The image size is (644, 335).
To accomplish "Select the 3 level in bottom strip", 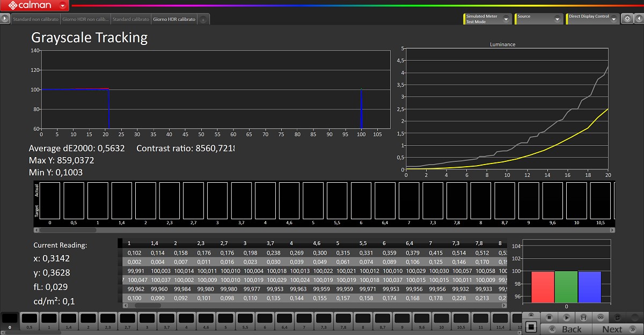I will pyautogui.click(x=148, y=321).
